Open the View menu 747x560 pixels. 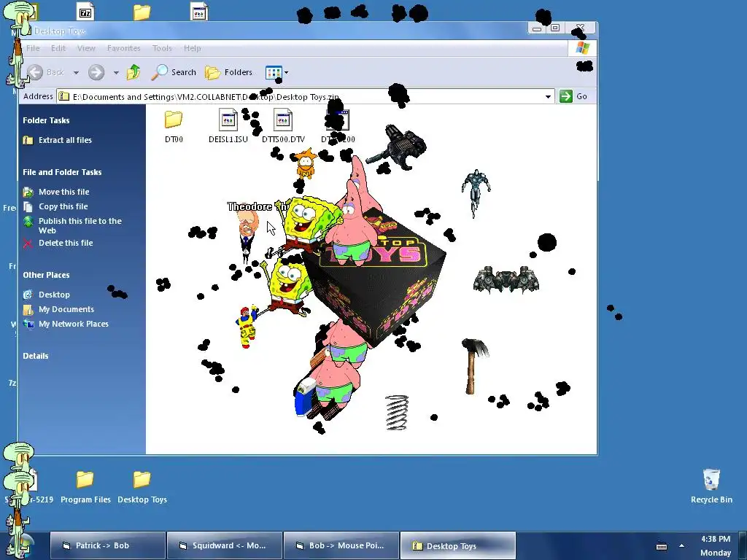click(x=86, y=48)
